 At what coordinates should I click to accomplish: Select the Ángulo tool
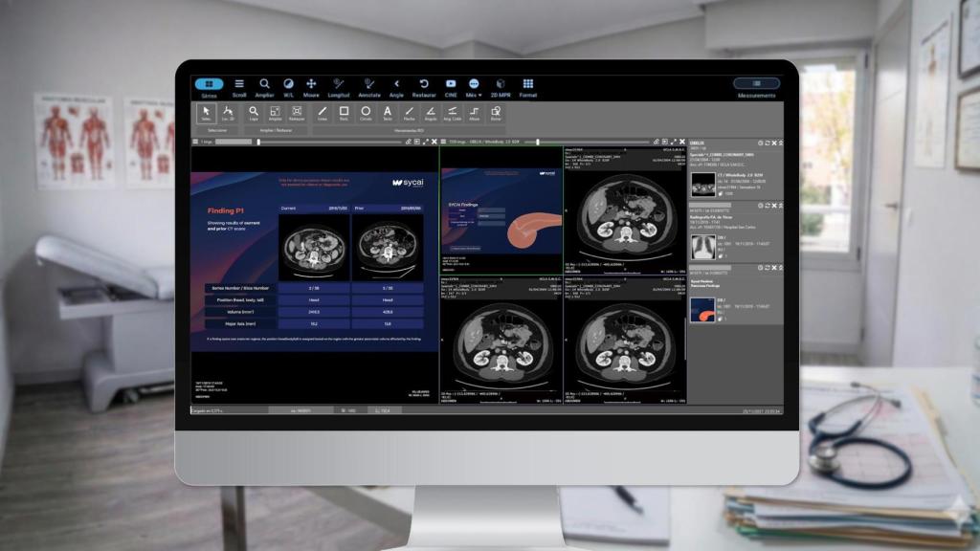(431, 113)
